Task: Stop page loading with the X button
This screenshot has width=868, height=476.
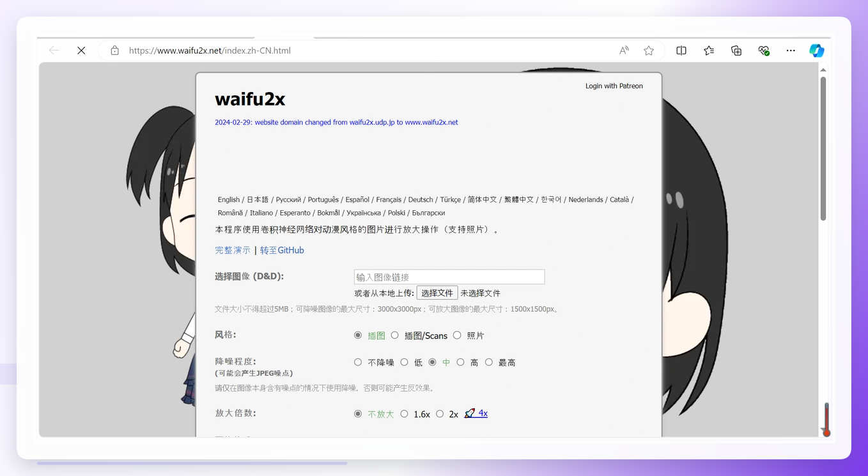Action: click(81, 50)
